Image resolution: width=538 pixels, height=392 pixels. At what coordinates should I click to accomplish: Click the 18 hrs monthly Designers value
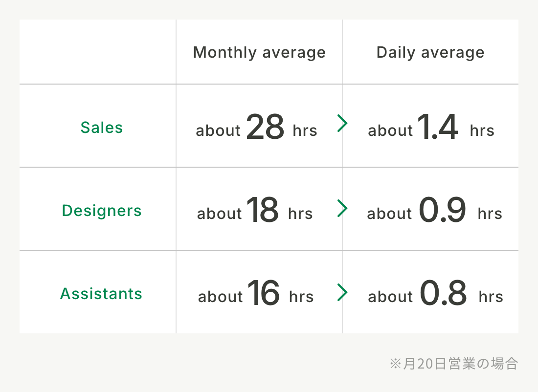click(255, 210)
